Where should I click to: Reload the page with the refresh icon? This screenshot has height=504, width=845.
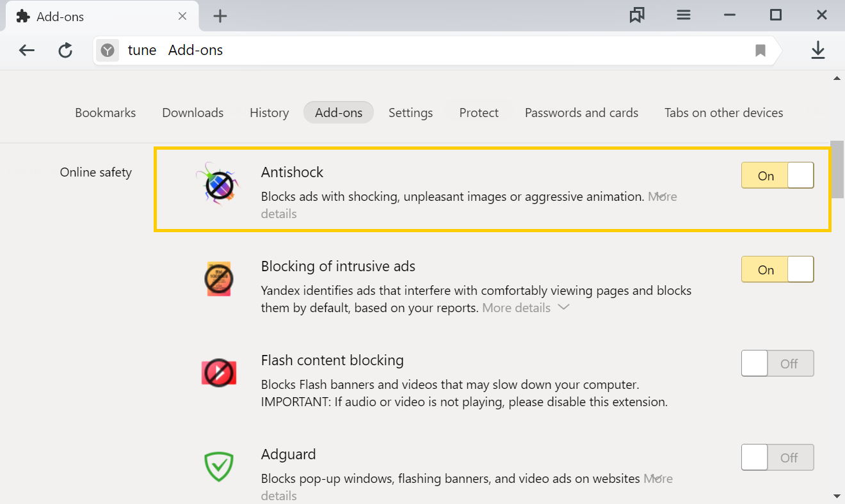click(65, 51)
